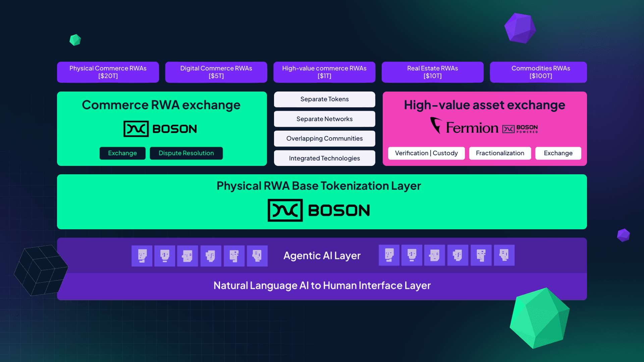Click the third agent face icon in right group

(x=435, y=255)
